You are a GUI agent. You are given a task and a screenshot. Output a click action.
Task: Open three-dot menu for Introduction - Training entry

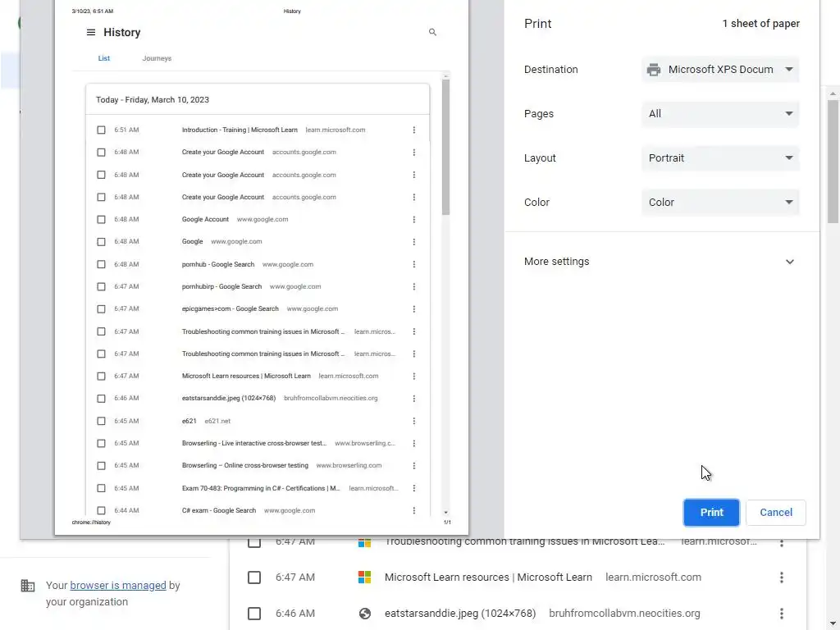tap(413, 130)
